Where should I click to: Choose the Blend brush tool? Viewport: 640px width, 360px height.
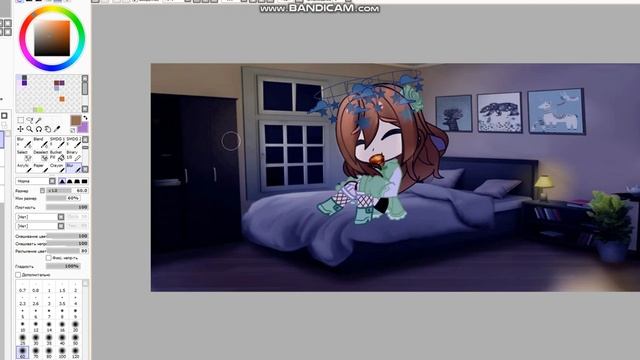pos(41,142)
